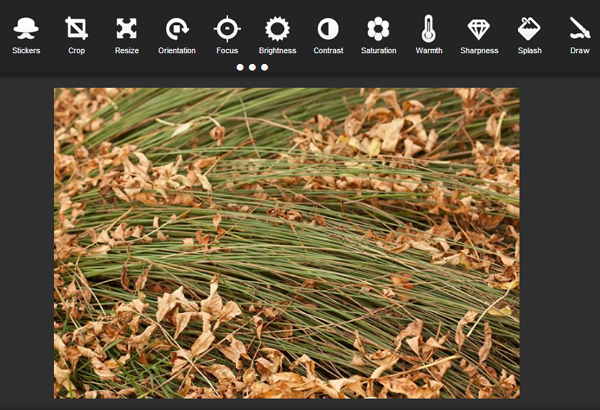Click the Saturation text label
Screen dimensions: 600x410
coord(378,51)
